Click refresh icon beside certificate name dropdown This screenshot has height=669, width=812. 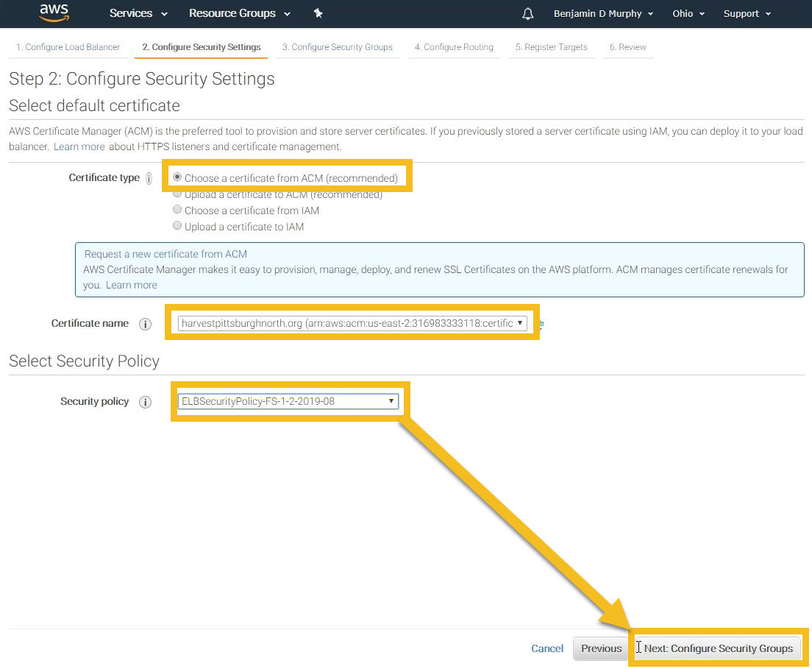coord(541,325)
